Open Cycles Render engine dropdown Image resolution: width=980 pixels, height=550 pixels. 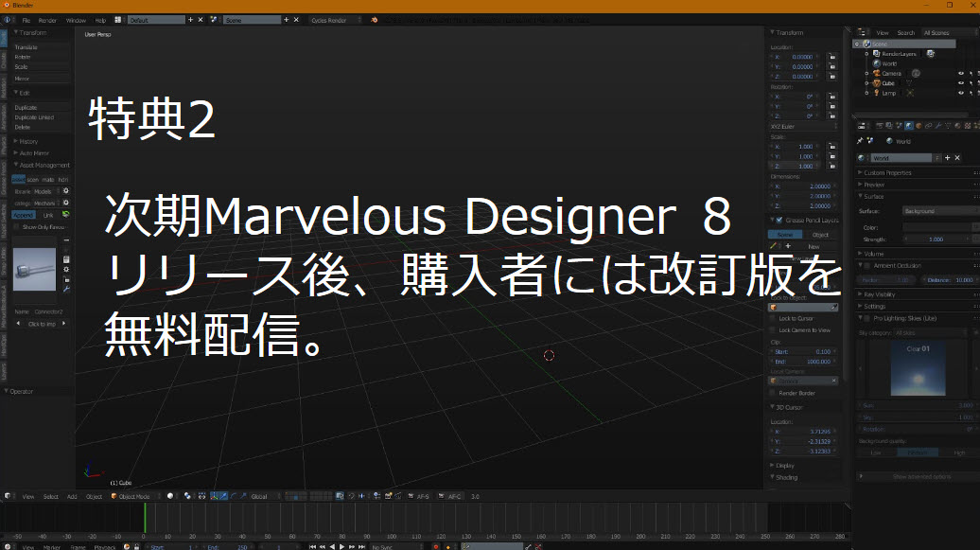(335, 20)
